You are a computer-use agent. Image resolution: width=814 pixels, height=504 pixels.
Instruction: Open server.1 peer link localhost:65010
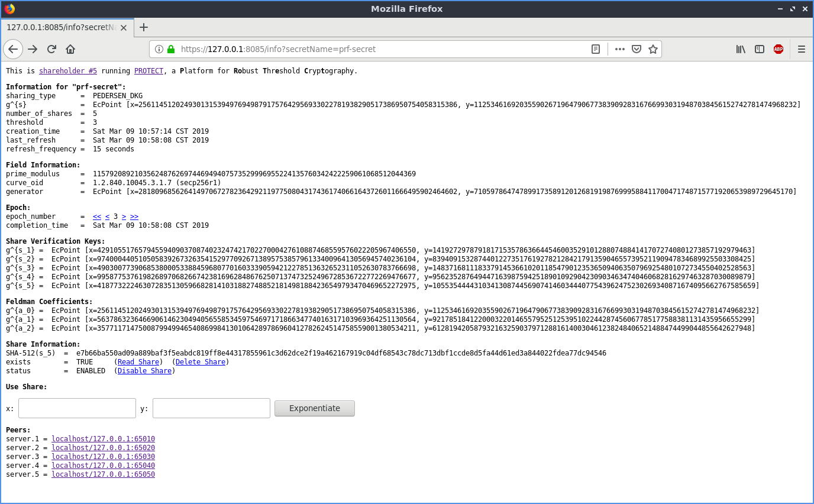tap(103, 439)
